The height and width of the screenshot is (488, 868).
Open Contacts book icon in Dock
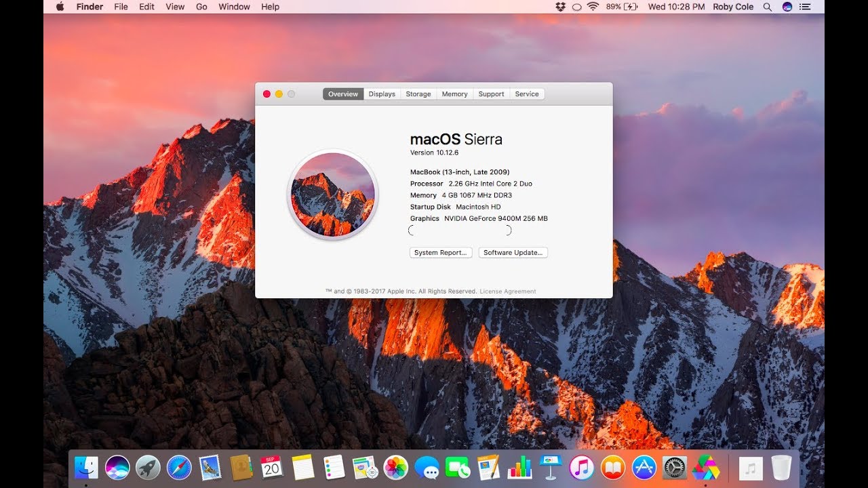coord(241,467)
